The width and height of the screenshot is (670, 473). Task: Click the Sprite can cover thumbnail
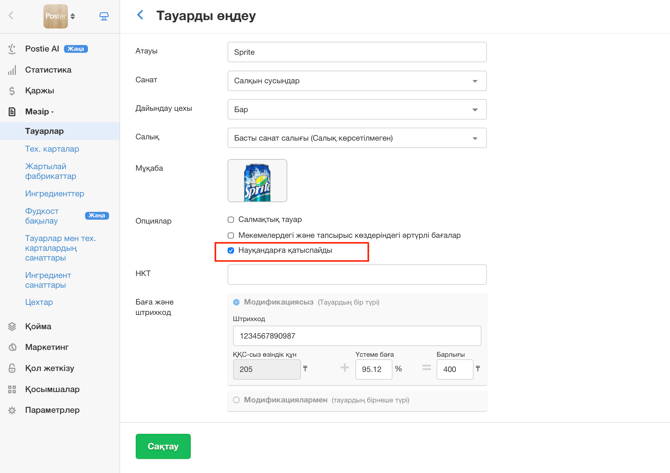point(257,181)
